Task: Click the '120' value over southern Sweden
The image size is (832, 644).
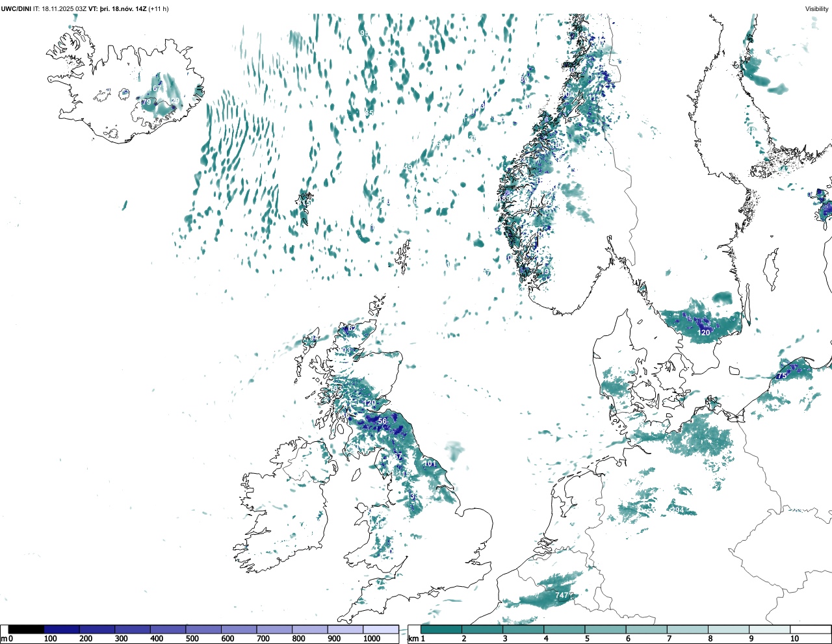Action: [704, 333]
